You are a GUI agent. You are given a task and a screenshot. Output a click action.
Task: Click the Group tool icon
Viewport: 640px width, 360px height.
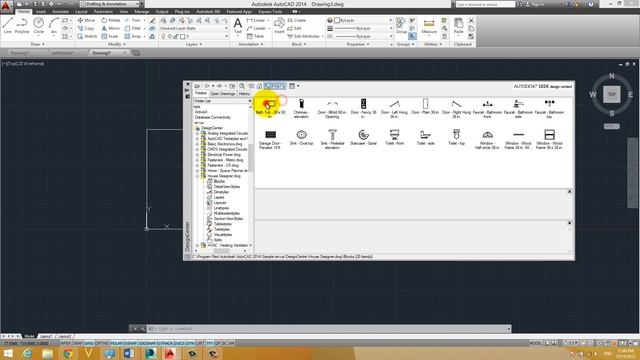[401, 25]
